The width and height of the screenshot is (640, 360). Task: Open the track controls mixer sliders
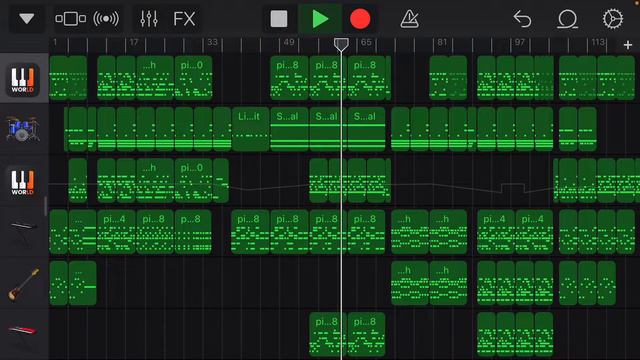[149, 19]
